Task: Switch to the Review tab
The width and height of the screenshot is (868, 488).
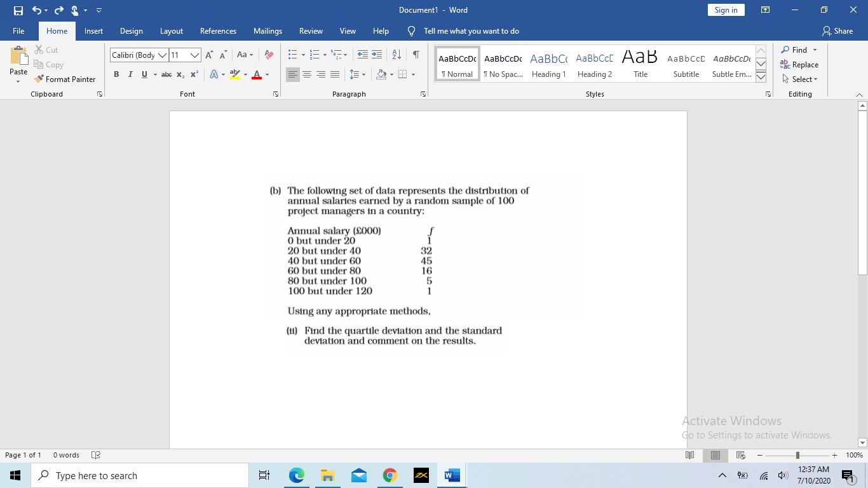Action: [x=311, y=31]
